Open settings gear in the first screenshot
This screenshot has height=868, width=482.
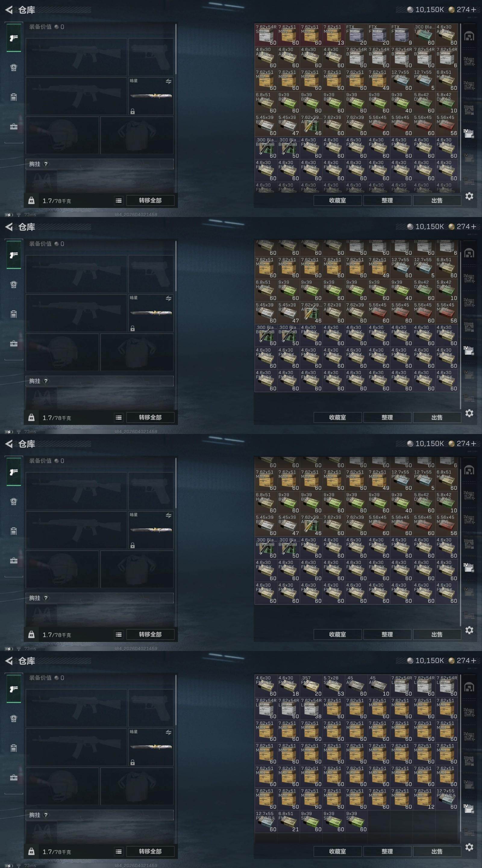tap(469, 196)
